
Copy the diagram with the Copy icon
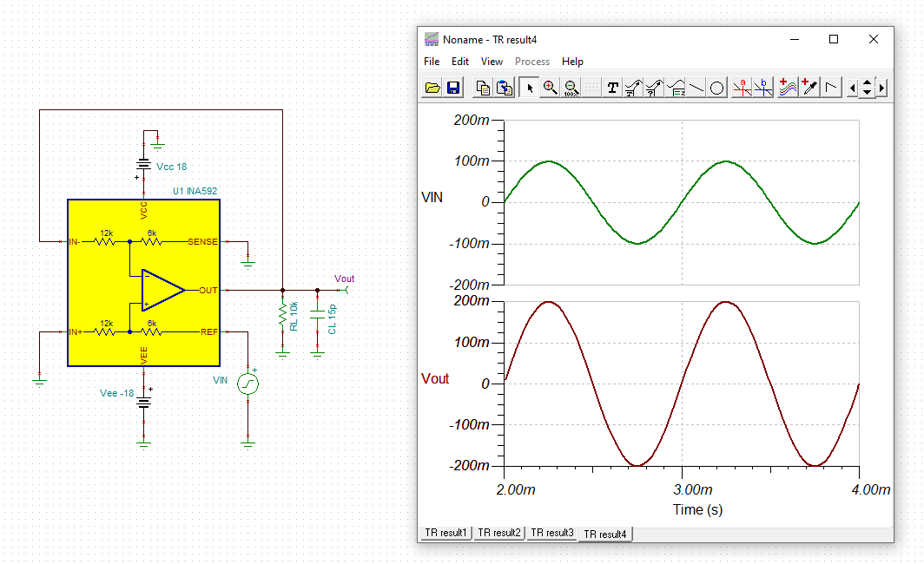[483, 88]
